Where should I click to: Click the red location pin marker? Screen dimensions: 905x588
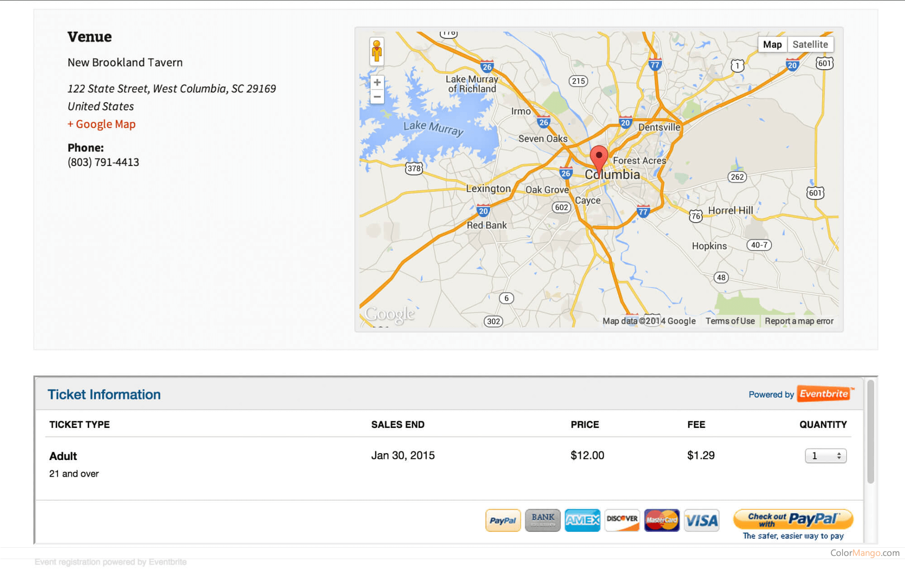(599, 156)
